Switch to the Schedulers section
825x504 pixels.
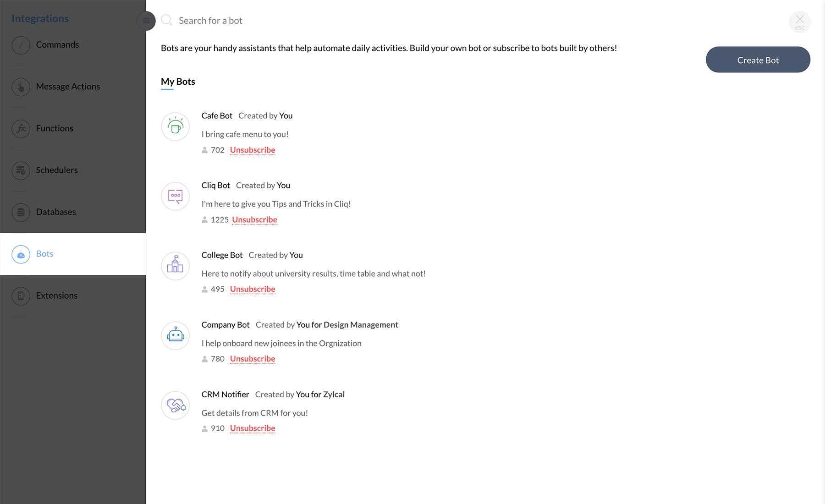pos(57,170)
